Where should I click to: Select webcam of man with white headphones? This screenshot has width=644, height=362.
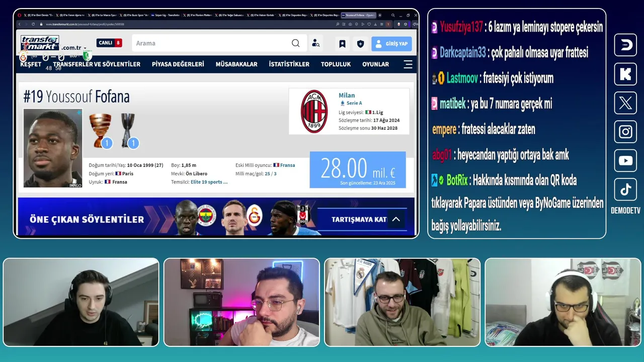[x=563, y=302]
